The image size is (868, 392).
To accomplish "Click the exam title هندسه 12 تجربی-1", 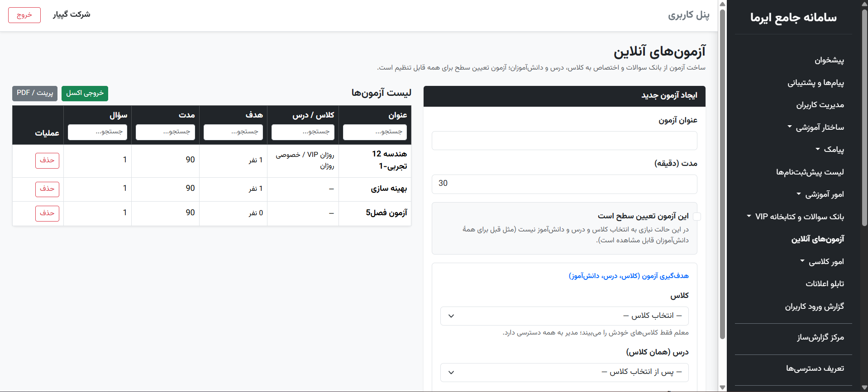I will pyautogui.click(x=389, y=160).
